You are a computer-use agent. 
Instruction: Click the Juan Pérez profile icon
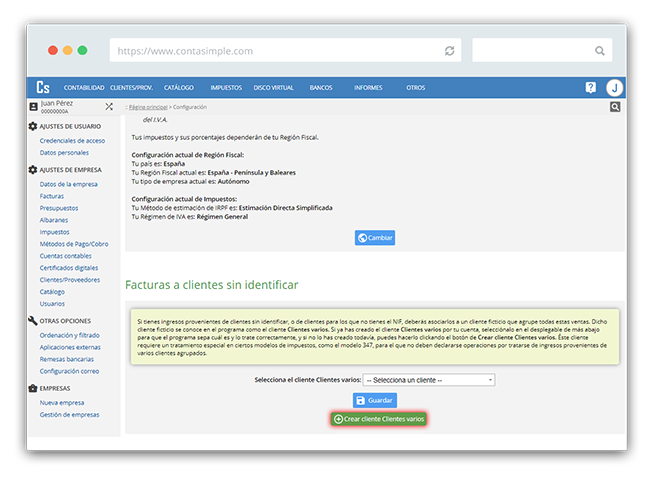[x=33, y=106]
